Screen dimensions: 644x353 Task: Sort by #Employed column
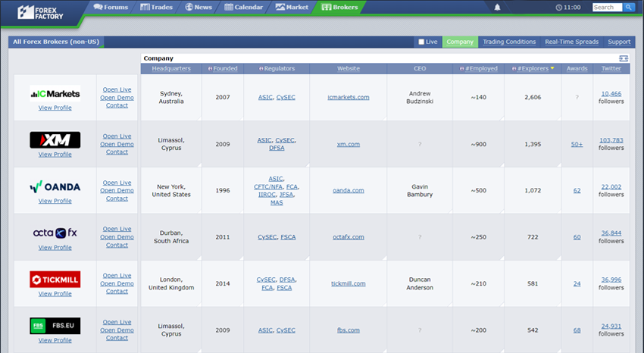(x=481, y=68)
